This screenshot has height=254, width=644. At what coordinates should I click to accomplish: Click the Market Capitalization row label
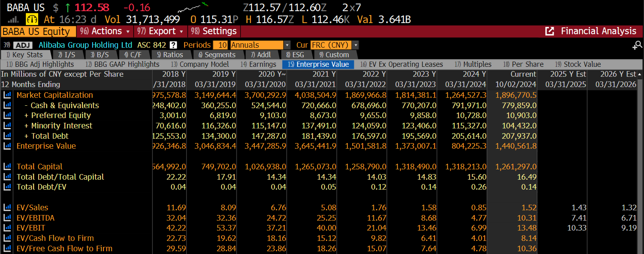pyautogui.click(x=54, y=95)
